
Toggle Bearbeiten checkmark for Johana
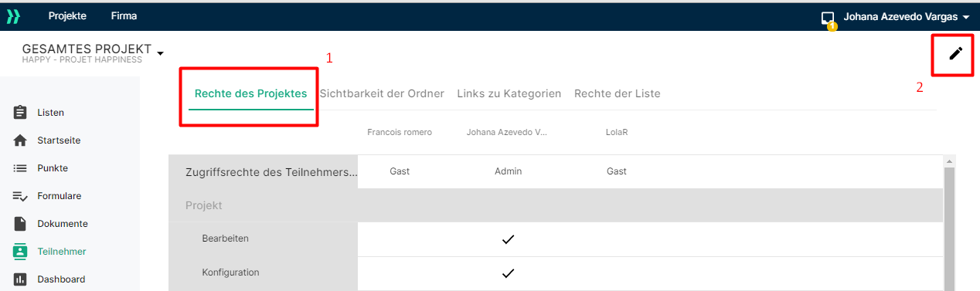click(508, 239)
